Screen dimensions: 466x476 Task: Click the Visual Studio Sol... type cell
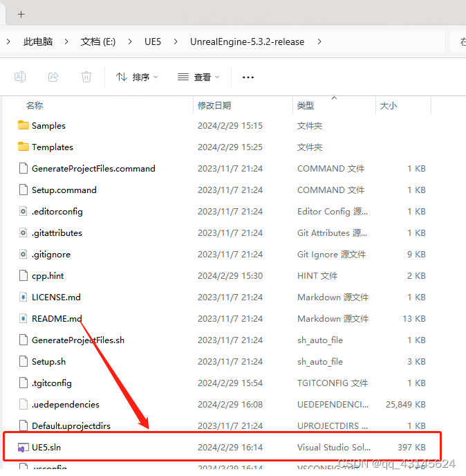tap(334, 448)
